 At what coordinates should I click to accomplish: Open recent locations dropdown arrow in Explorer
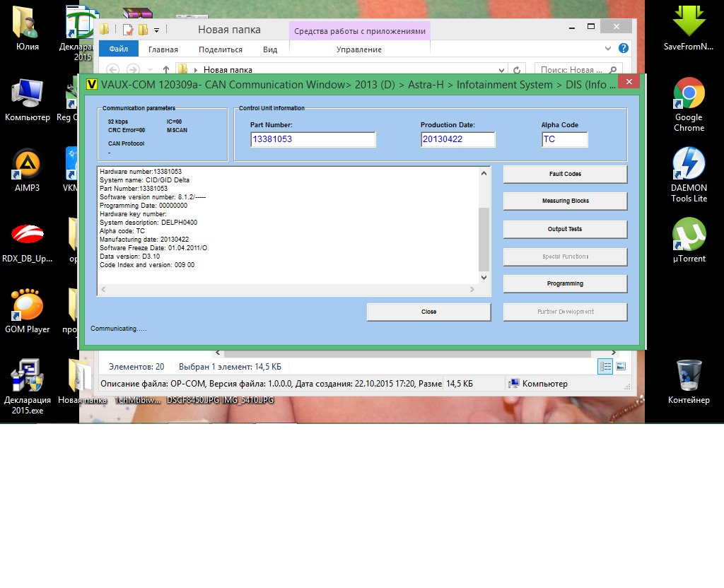pyautogui.click(x=150, y=70)
